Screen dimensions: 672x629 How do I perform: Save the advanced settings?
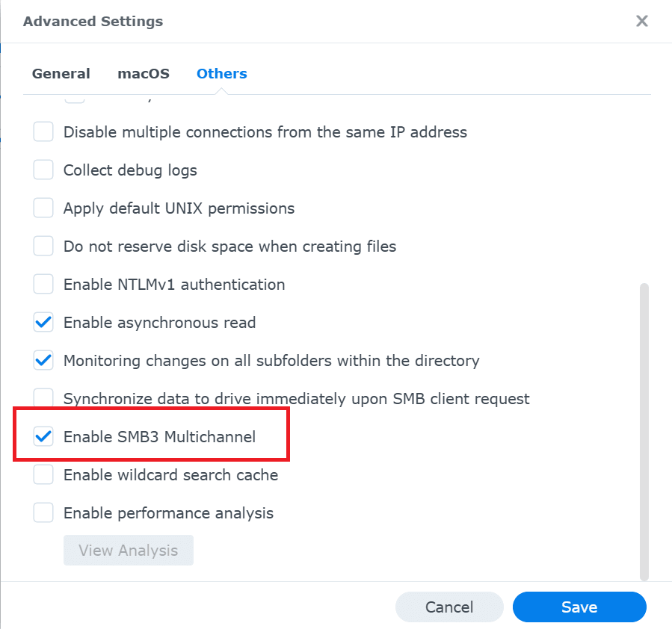pyautogui.click(x=579, y=607)
